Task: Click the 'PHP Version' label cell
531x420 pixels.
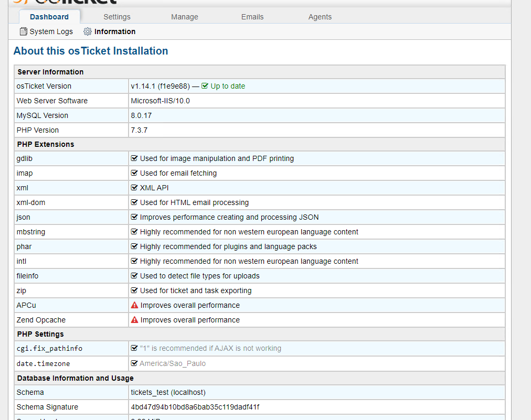Action: 71,130
